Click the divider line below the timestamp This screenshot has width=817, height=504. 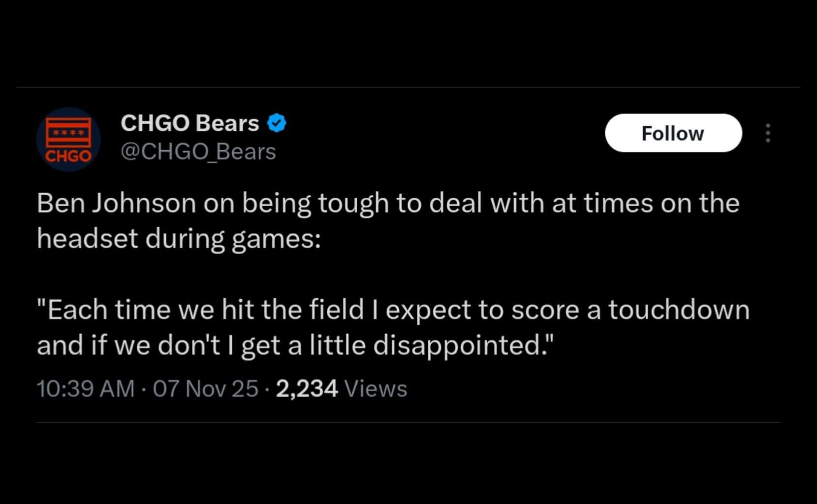408,421
